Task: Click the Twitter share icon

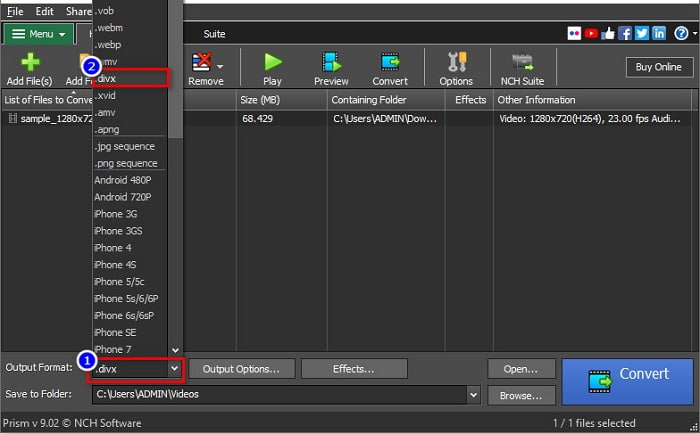Action: click(x=642, y=33)
